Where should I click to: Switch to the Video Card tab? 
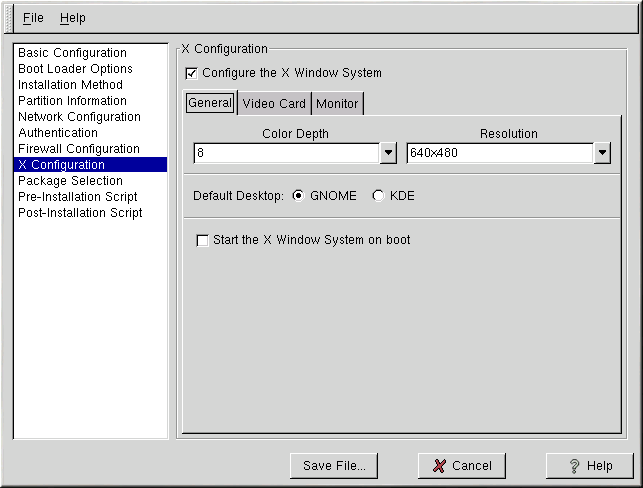pyautogui.click(x=274, y=103)
